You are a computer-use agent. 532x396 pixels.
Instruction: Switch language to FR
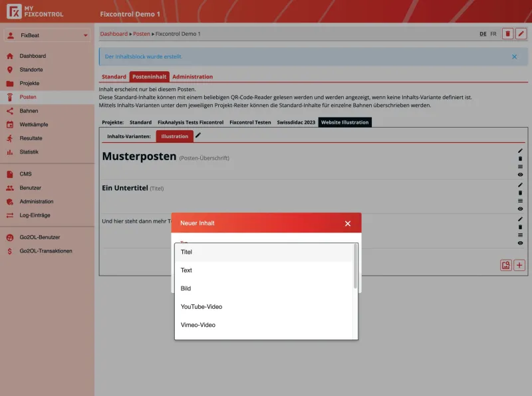(493, 34)
